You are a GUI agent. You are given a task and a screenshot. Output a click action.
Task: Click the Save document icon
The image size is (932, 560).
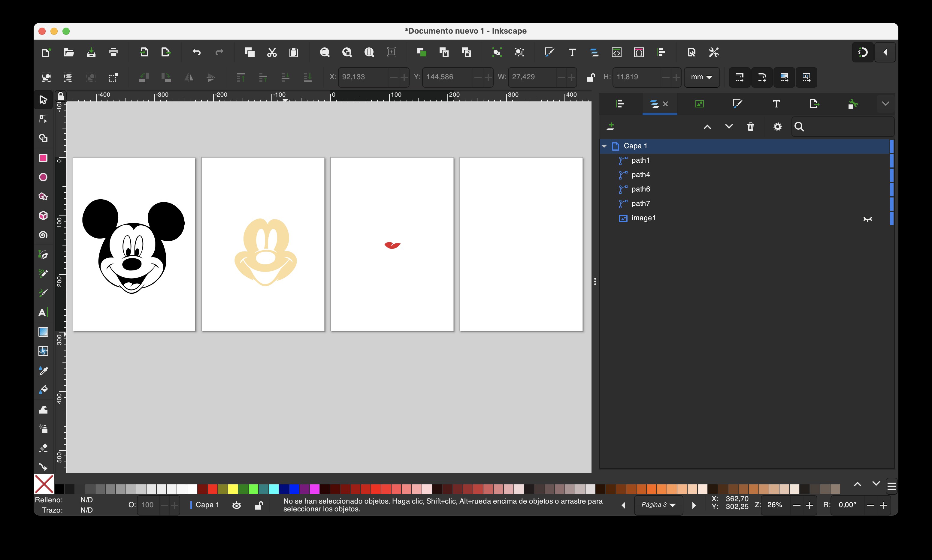(x=91, y=52)
